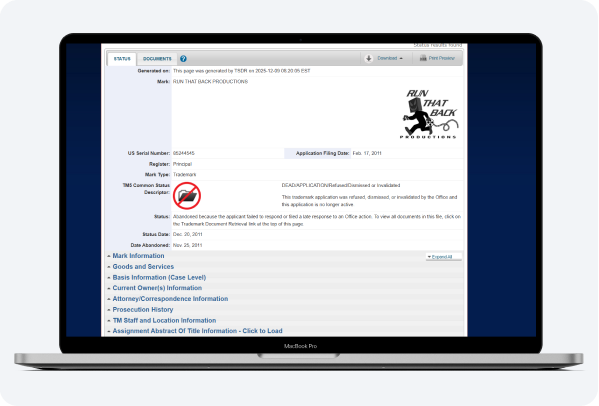Click the printer icon for Print Preview

tap(423, 58)
